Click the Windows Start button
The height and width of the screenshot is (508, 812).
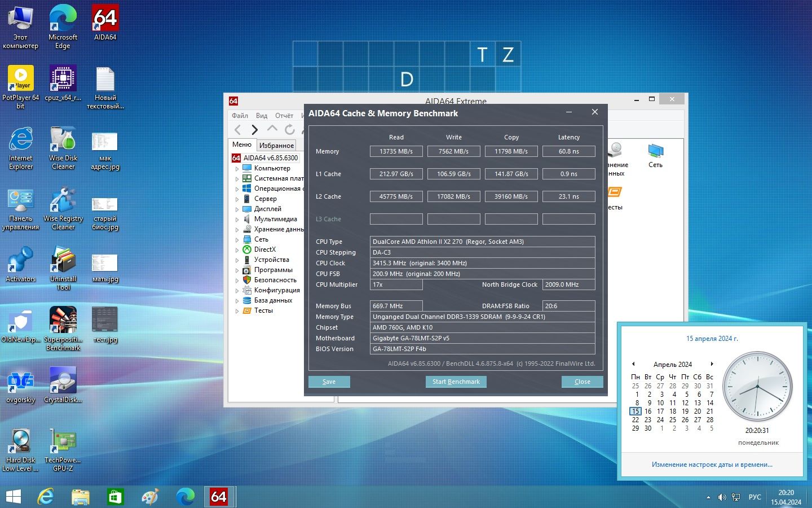click(13, 497)
